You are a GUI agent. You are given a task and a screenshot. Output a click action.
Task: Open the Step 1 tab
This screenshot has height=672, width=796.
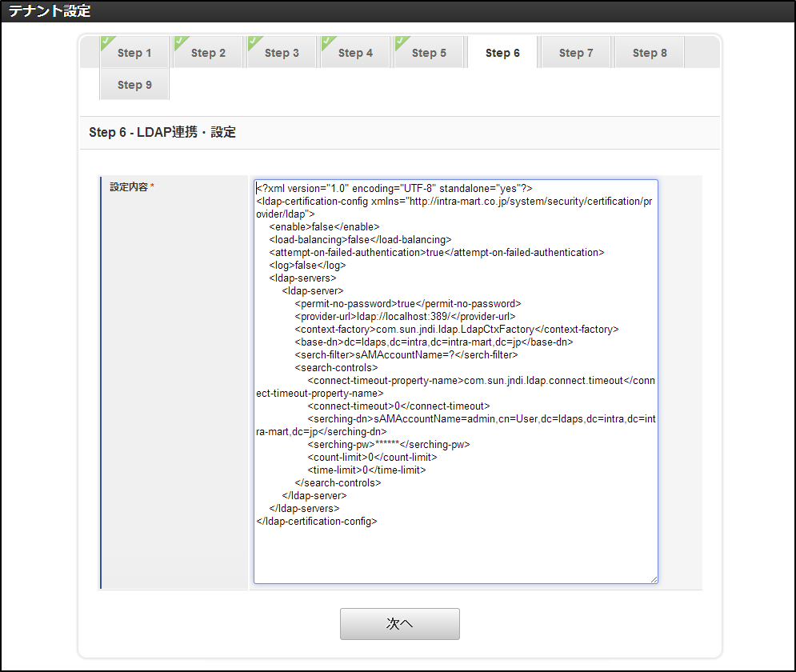point(134,53)
